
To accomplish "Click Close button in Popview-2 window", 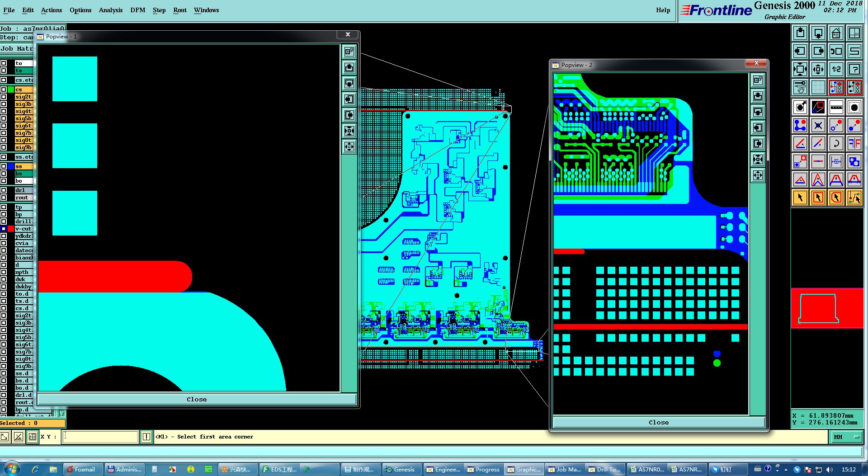I will pyautogui.click(x=659, y=422).
